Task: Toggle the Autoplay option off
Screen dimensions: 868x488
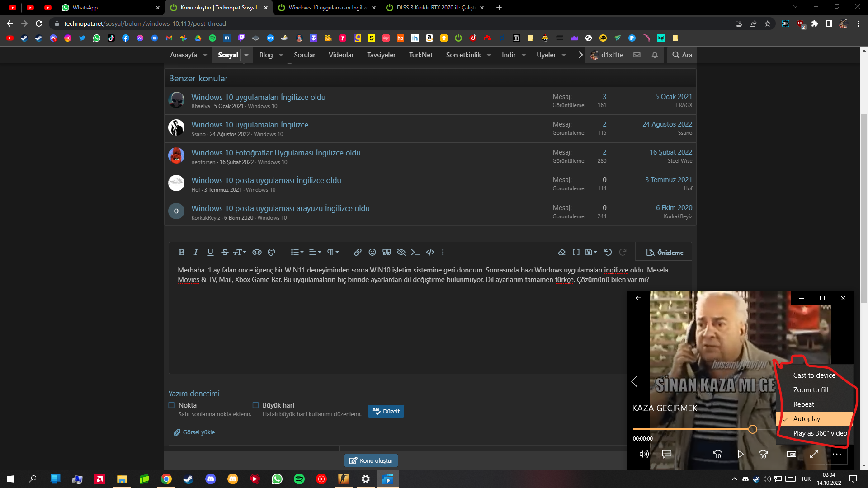Action: pyautogui.click(x=807, y=419)
